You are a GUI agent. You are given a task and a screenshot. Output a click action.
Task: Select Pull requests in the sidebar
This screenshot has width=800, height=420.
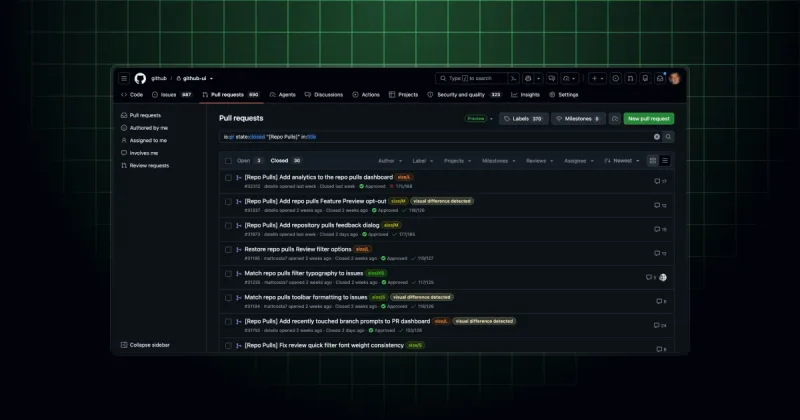[141, 115]
